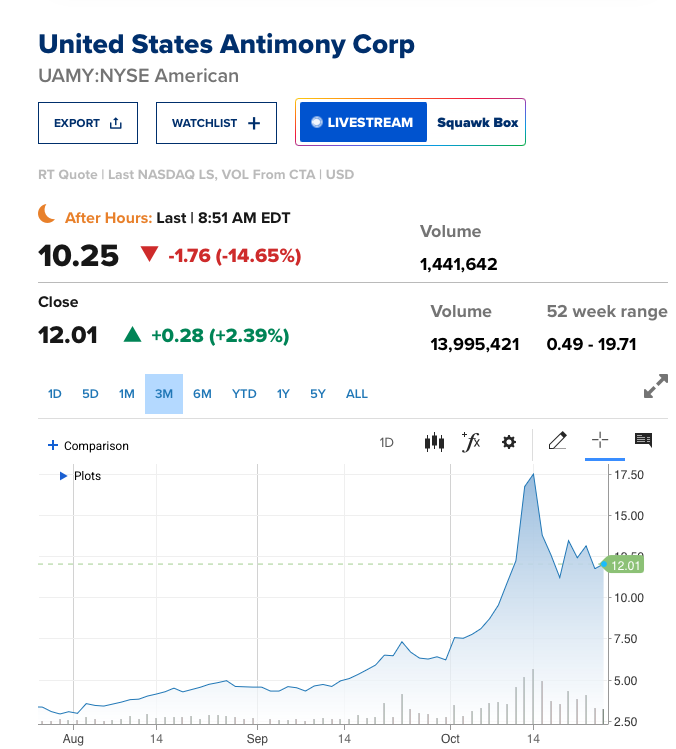Open the candlestick chart style menu
The image size is (676, 749).
(434, 442)
